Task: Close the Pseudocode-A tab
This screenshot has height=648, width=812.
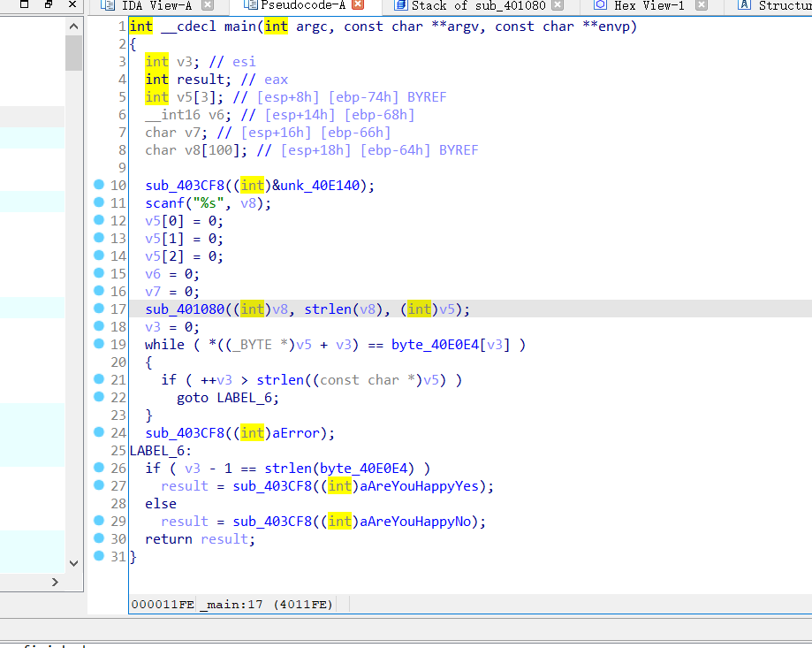Action: (x=358, y=5)
